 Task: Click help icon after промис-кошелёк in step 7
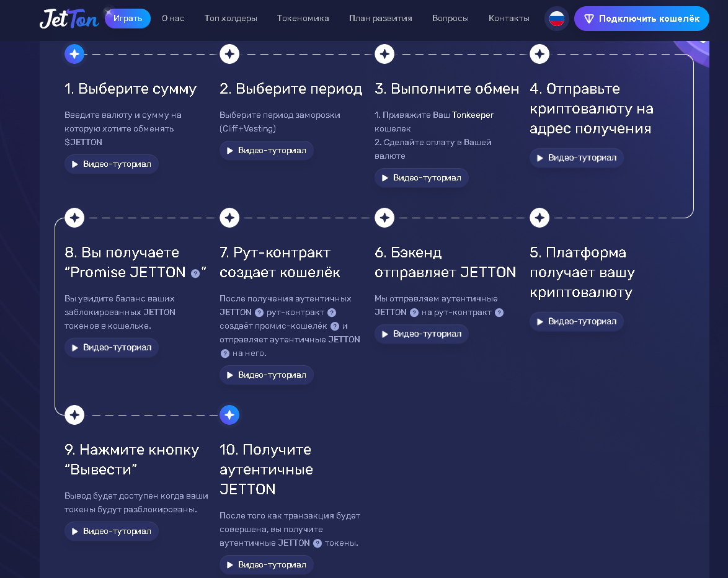point(335,326)
